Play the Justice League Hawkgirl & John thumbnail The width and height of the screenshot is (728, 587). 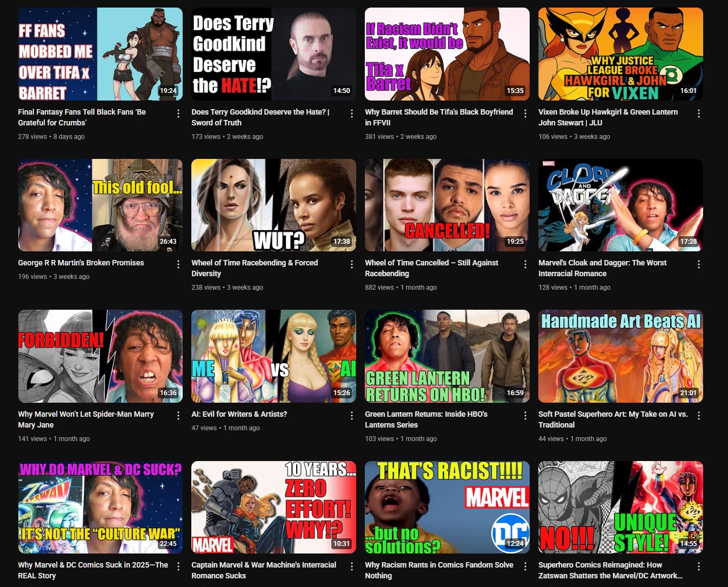621,54
